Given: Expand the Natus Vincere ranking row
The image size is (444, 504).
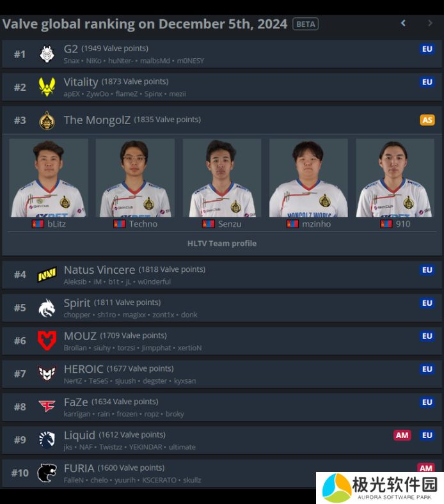Looking at the screenshot, I should tap(222, 275).
